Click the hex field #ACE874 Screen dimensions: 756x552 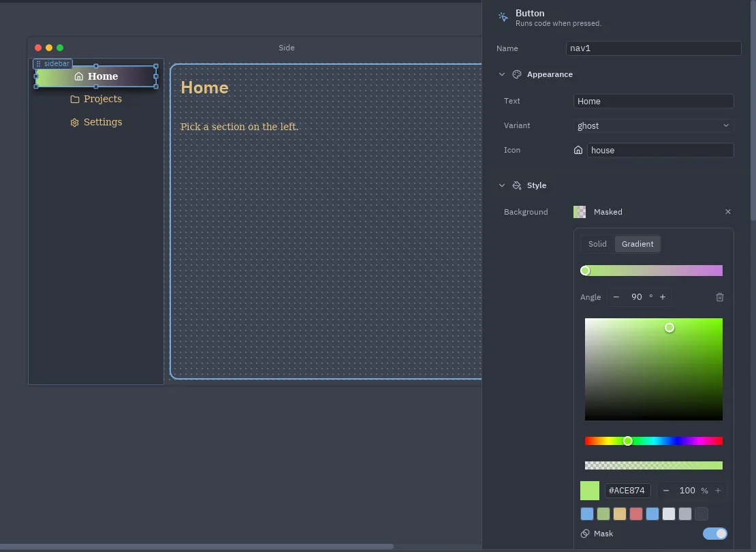coord(627,491)
